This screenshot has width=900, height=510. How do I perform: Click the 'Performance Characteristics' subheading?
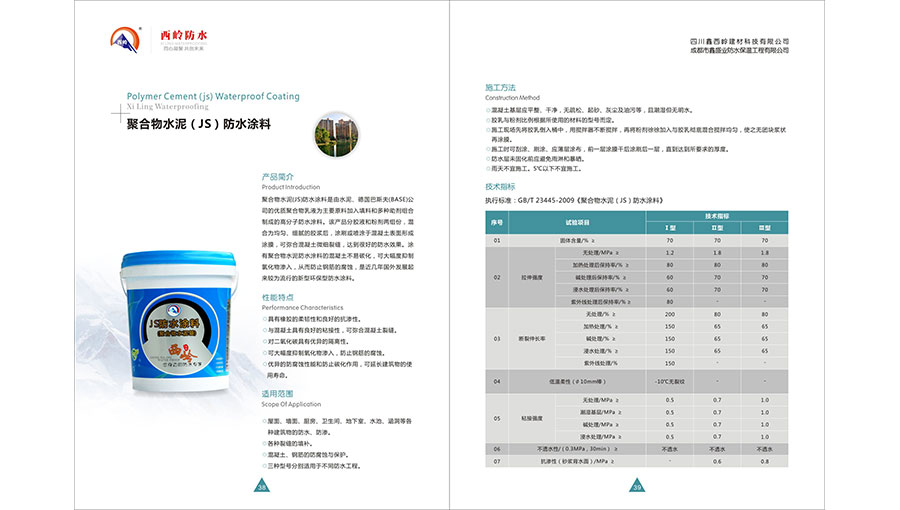[302, 307]
